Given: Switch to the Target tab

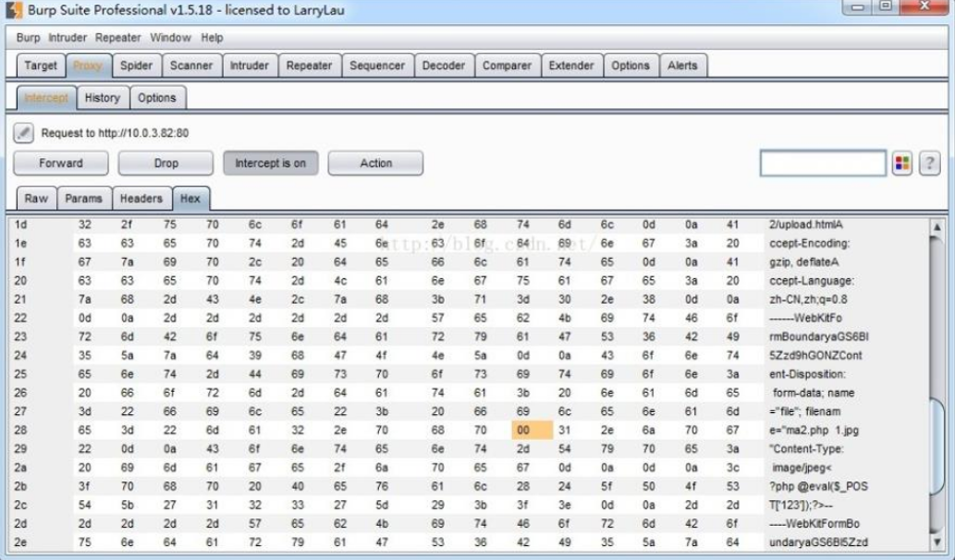Looking at the screenshot, I should point(41,66).
